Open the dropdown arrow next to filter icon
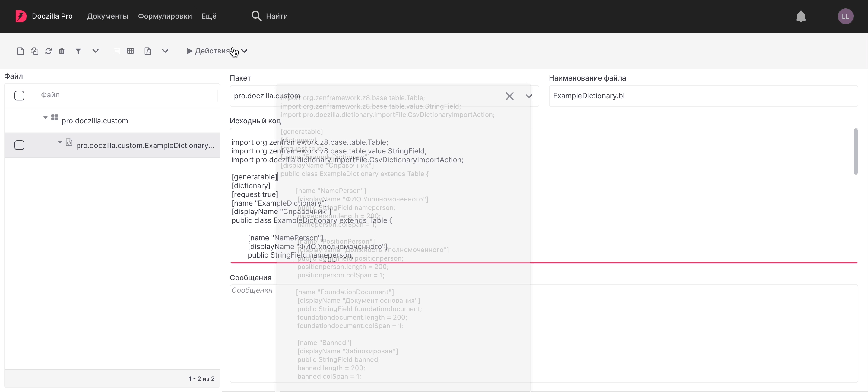The image size is (868, 392). pos(95,51)
